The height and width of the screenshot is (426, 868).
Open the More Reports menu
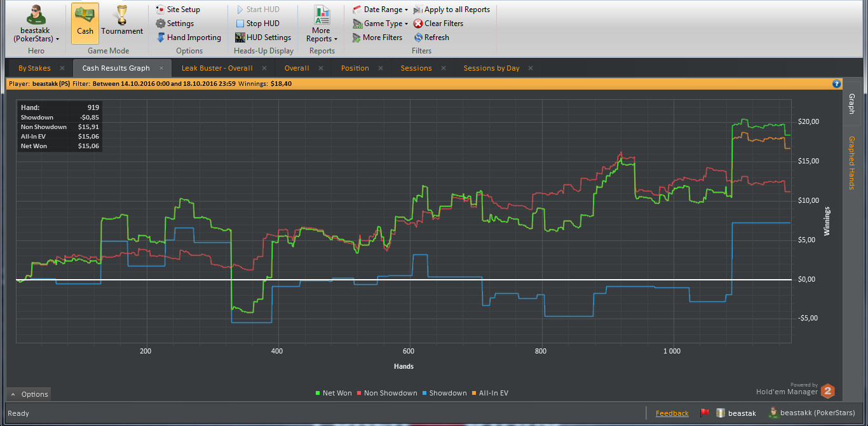[x=322, y=24]
